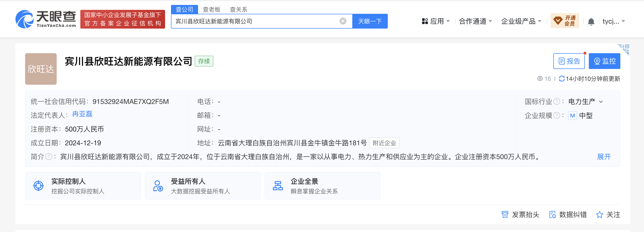Click the 天眼一下 search button

point(370,21)
